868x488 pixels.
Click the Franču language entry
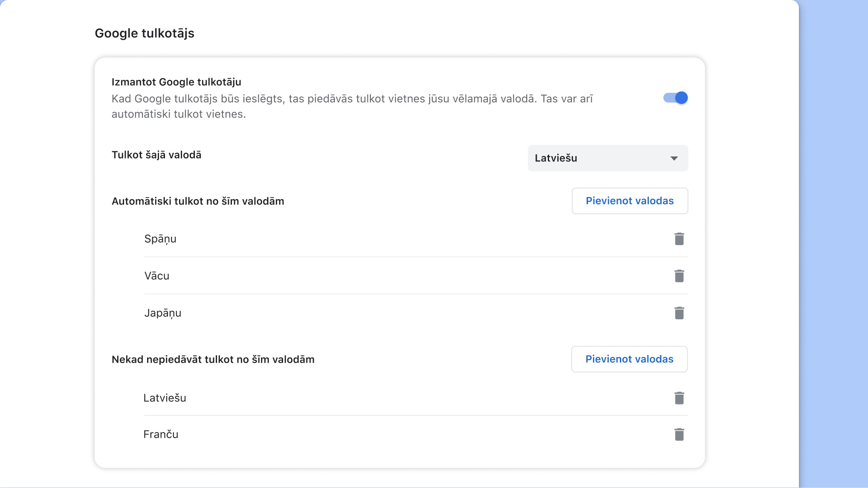(x=161, y=434)
